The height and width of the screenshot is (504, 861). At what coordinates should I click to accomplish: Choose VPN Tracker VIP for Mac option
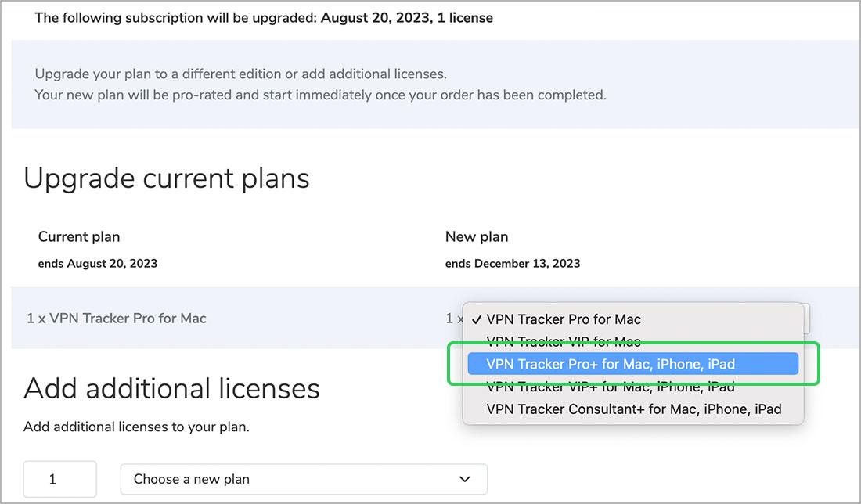click(564, 342)
